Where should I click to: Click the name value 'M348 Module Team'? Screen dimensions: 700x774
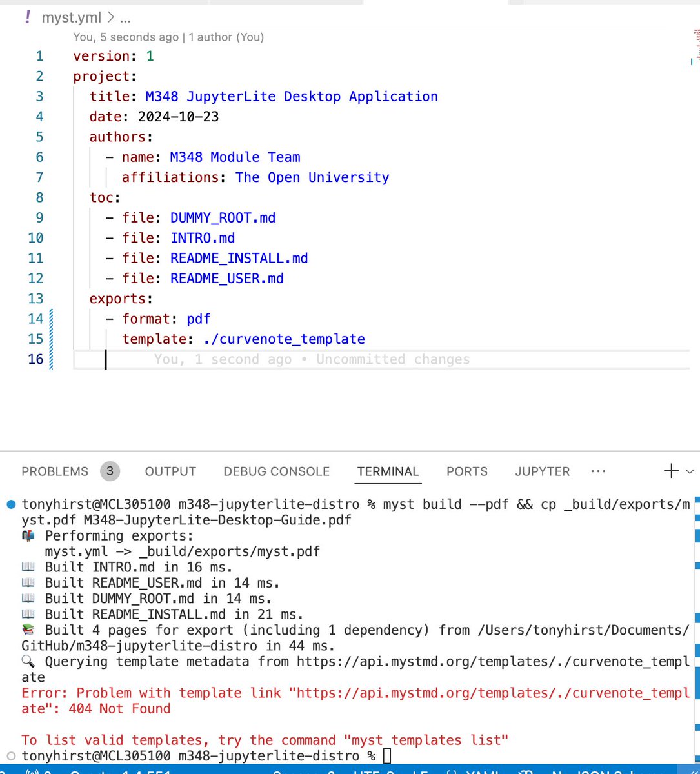(x=235, y=157)
